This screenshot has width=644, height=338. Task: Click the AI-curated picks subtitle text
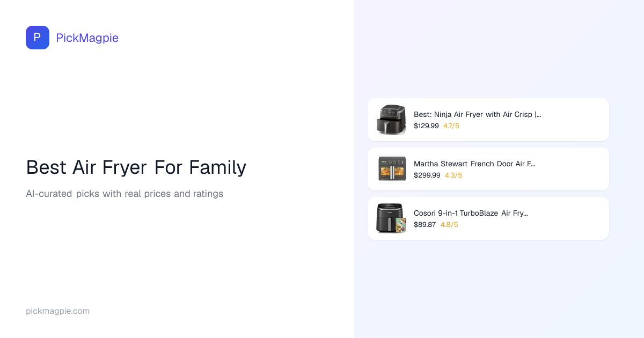[x=125, y=194]
